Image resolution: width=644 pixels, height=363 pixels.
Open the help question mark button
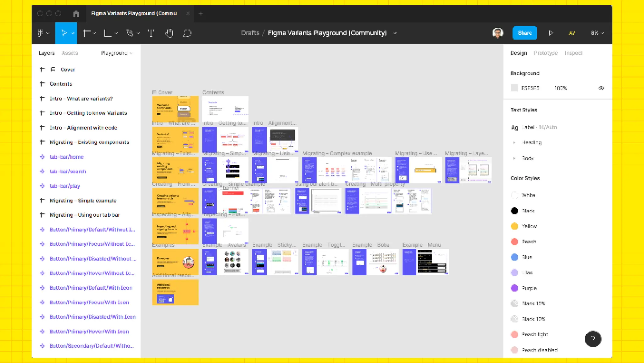[593, 339]
